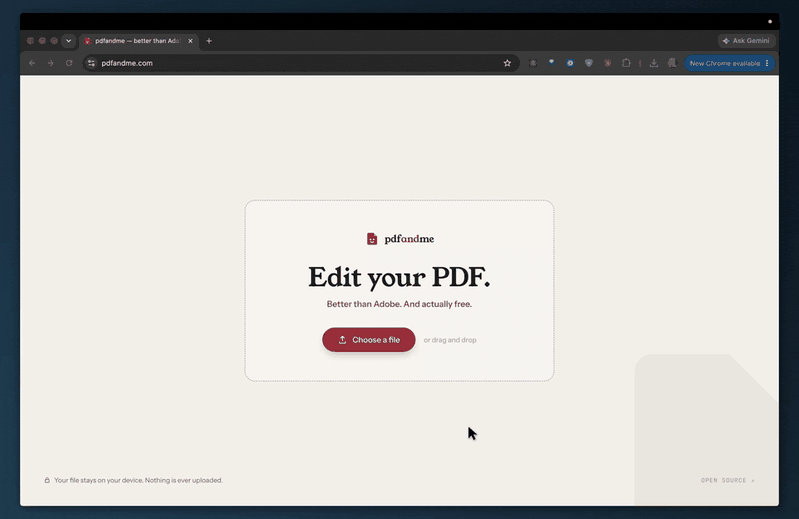Viewport: 799px width, 519px height.
Task: Click the first dark extension icon in toolbar
Action: 533,63
